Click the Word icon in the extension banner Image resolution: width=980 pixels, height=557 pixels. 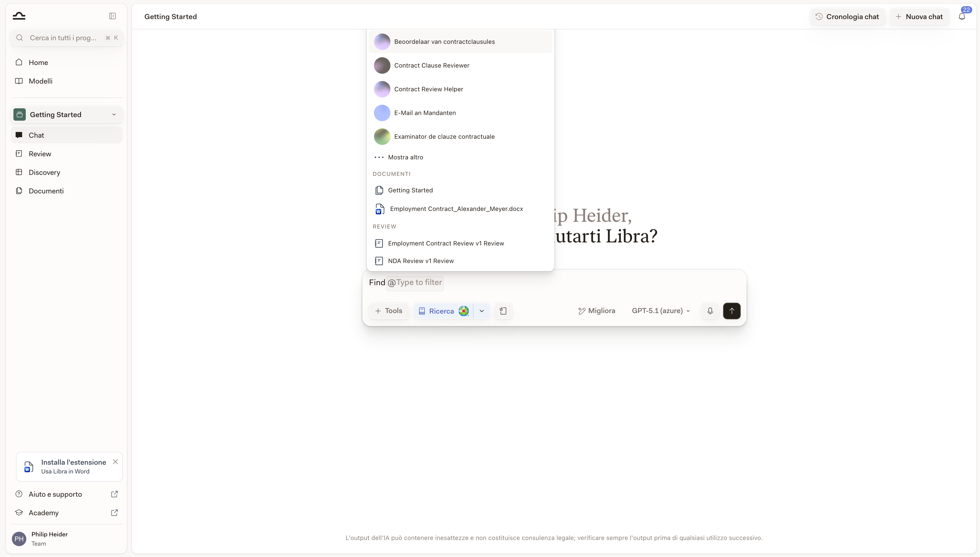tap(29, 467)
